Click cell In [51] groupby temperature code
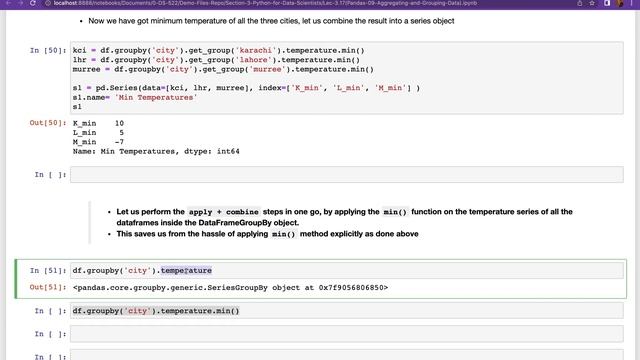 click(347, 271)
